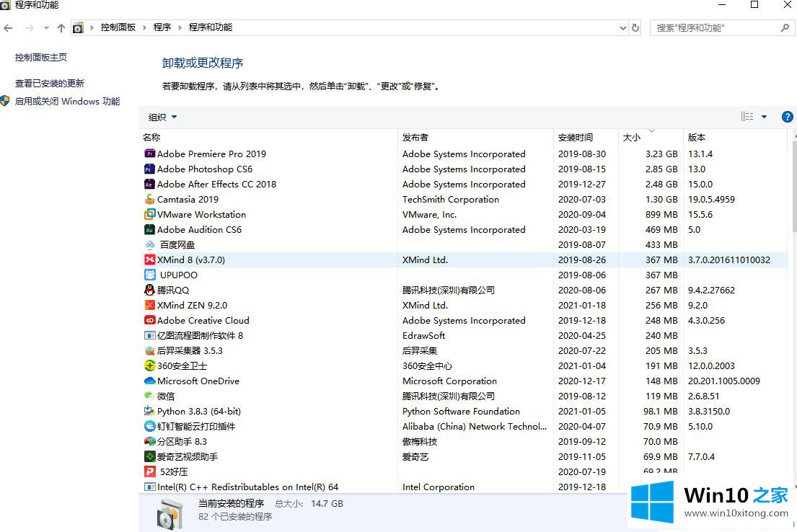This screenshot has width=797, height=532.
Task: Open 启用或关闭 Windows 功能 link
Action: (x=68, y=101)
